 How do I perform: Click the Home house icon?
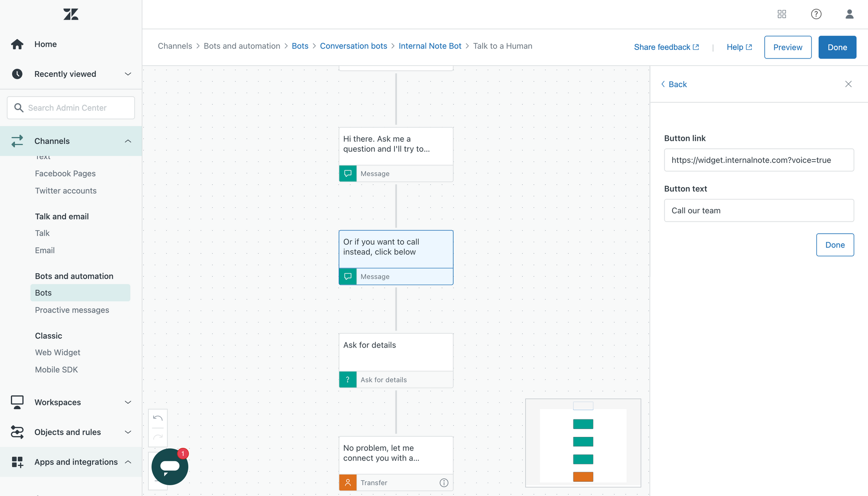(x=17, y=44)
